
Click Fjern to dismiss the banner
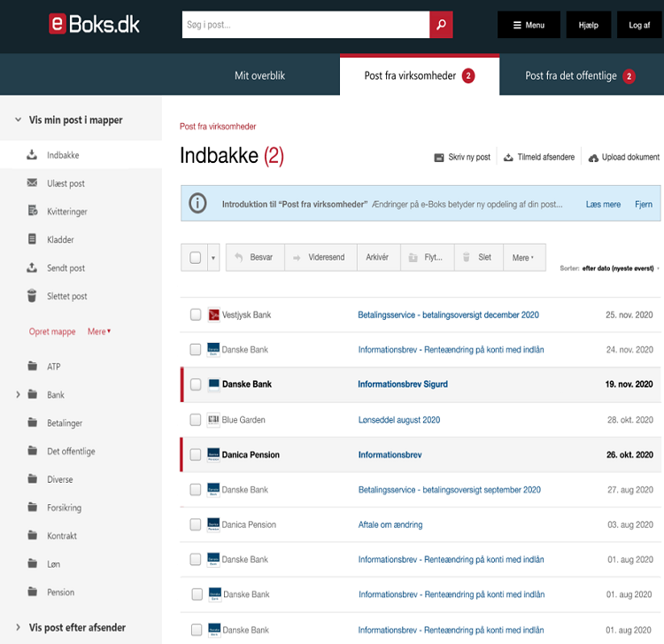click(x=644, y=205)
